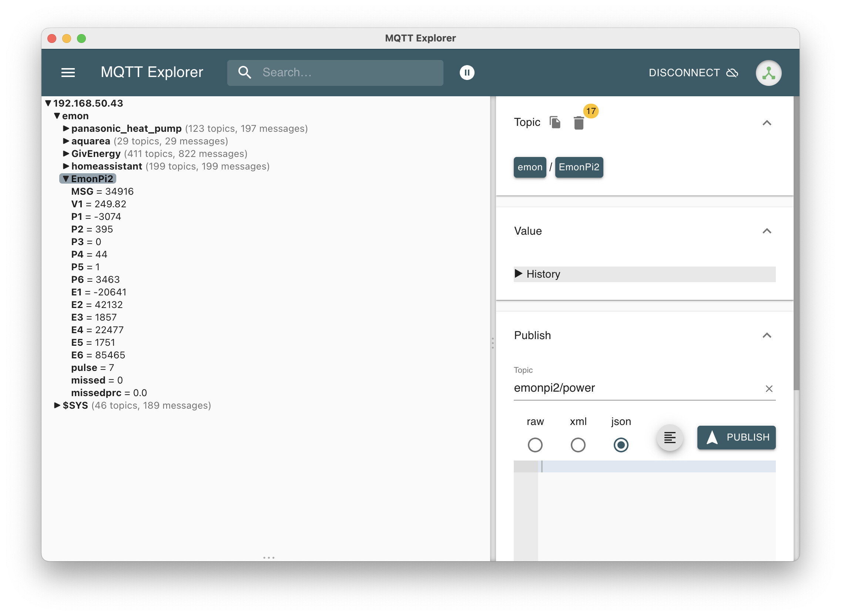Select the xml payload format
Viewport: 841px width, 616px height.
tap(578, 445)
